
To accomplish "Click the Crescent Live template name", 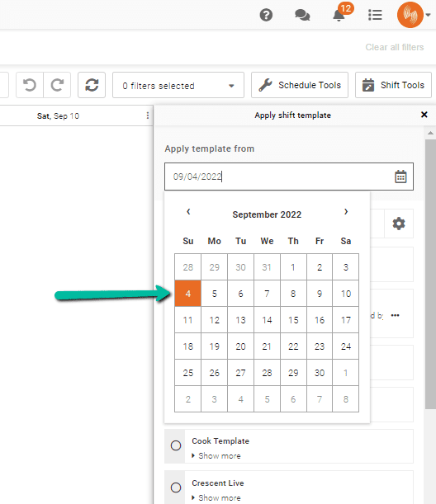I will (218, 483).
